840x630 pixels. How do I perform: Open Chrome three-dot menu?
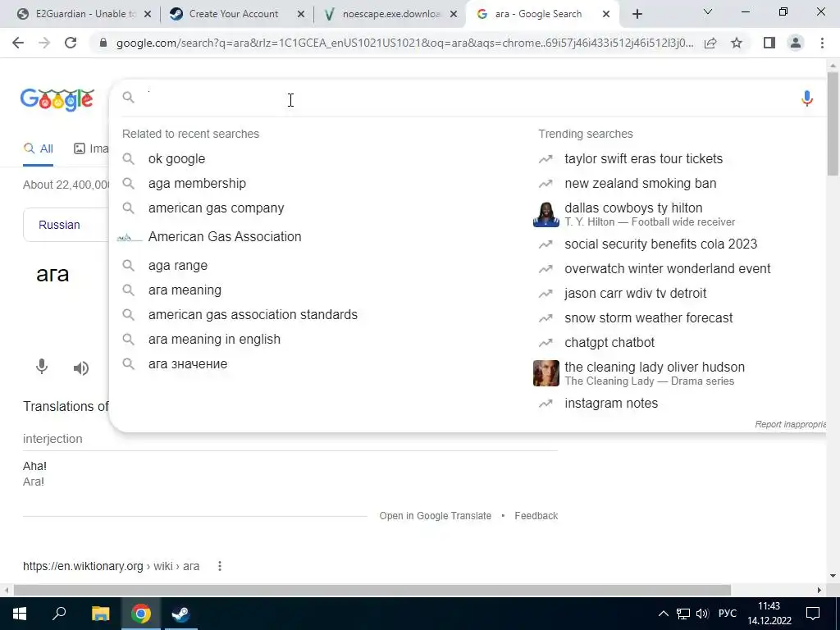point(822,43)
